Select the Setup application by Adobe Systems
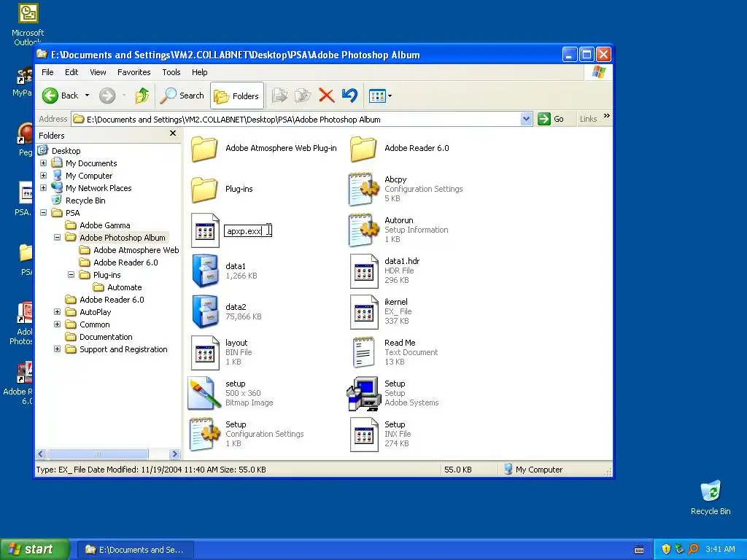 pos(364,393)
